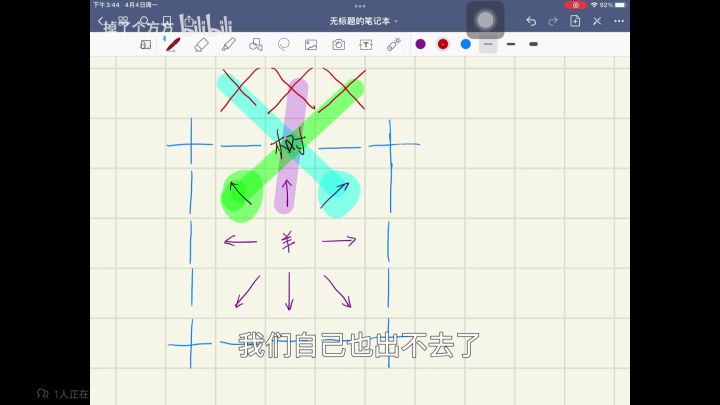
Task: Select the Eraser tool
Action: 201,45
